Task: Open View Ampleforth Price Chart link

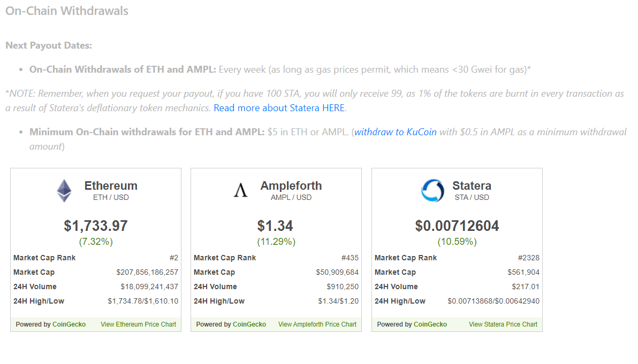Action: (317, 324)
